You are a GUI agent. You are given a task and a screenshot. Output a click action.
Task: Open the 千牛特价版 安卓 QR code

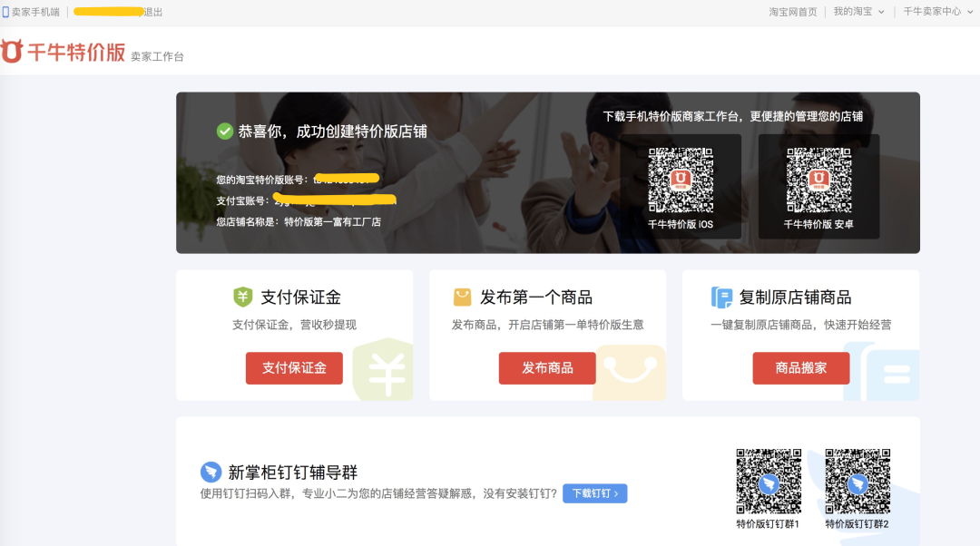pos(818,180)
